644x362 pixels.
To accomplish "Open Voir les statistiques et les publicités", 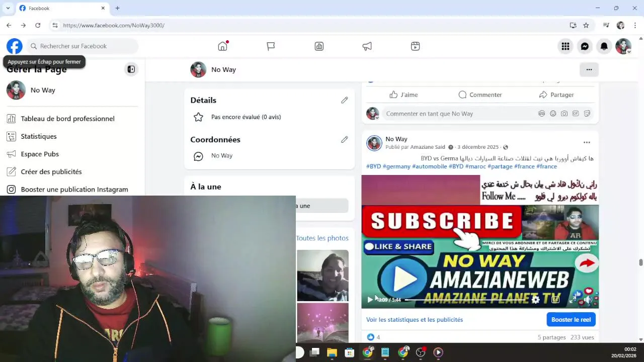I will click(415, 320).
